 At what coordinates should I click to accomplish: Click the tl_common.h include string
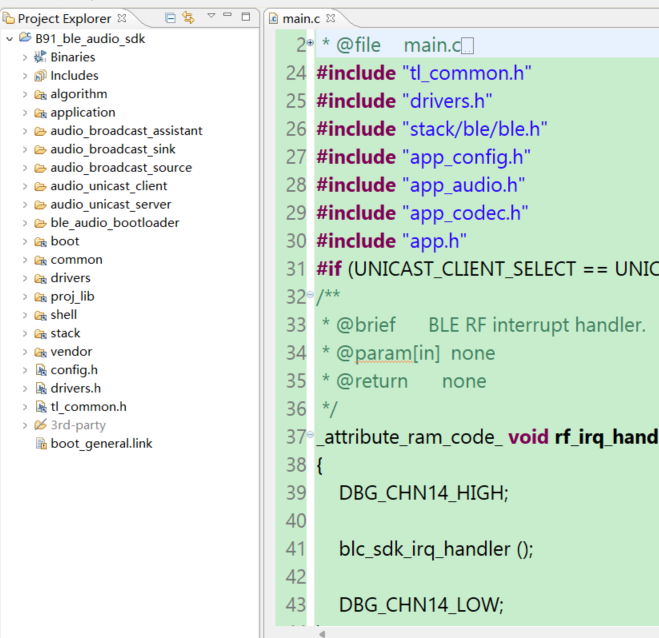(x=465, y=73)
